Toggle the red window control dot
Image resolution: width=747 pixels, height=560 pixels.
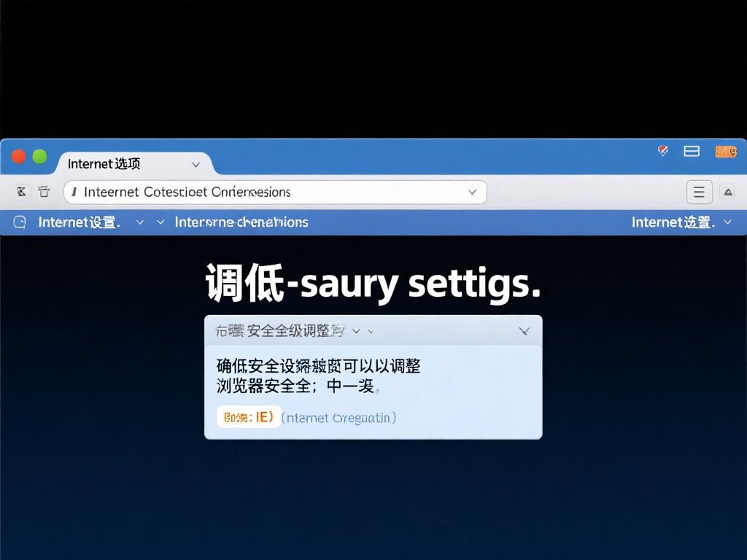click(18, 156)
